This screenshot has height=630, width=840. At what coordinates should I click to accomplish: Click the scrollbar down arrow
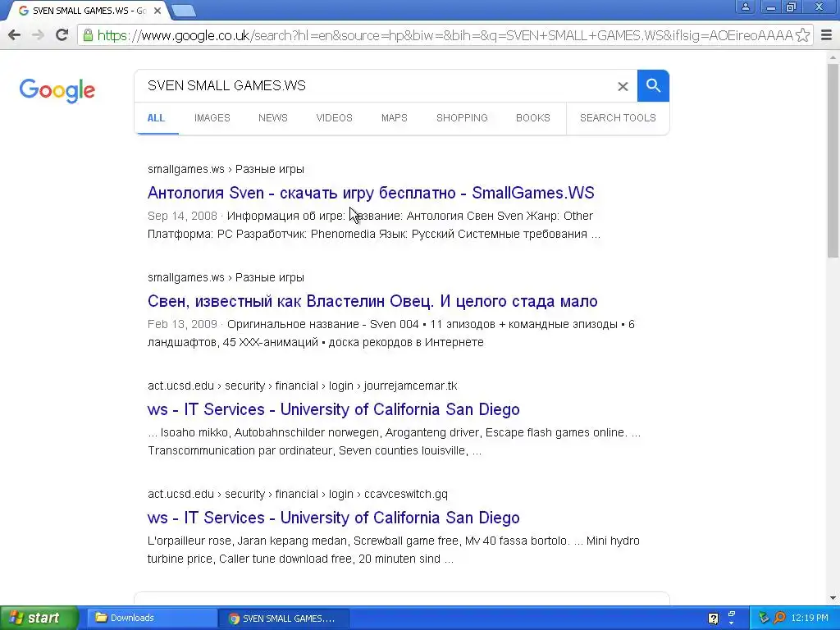pos(833,598)
